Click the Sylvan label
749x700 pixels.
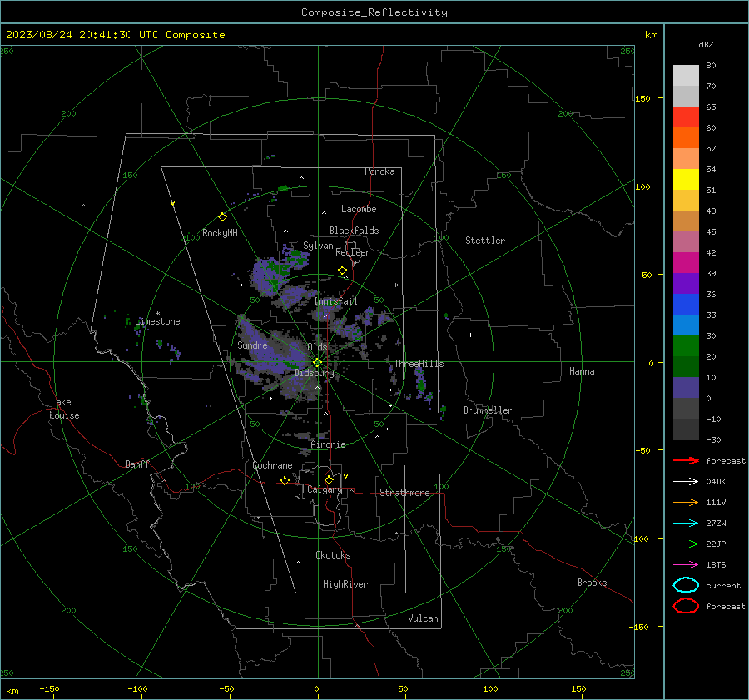[318, 246]
